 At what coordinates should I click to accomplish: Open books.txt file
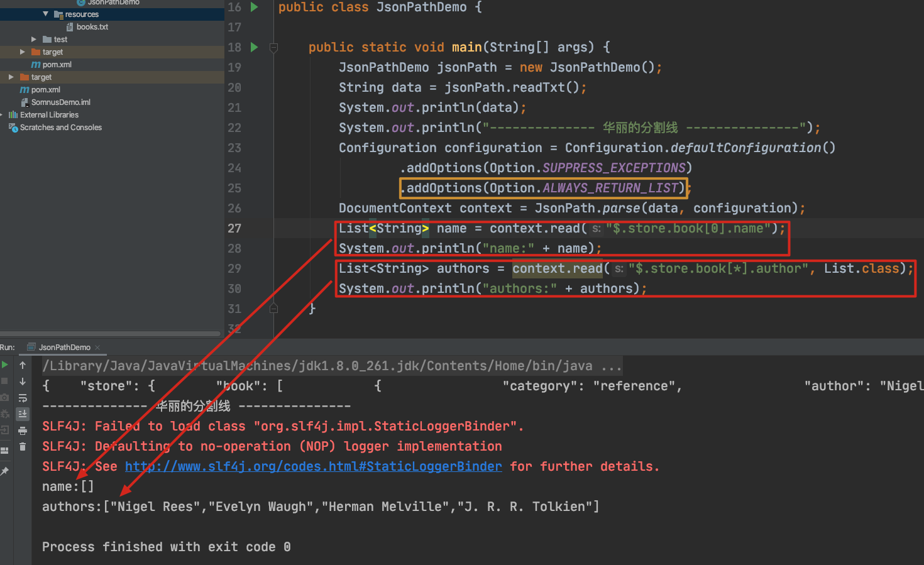coord(92,26)
